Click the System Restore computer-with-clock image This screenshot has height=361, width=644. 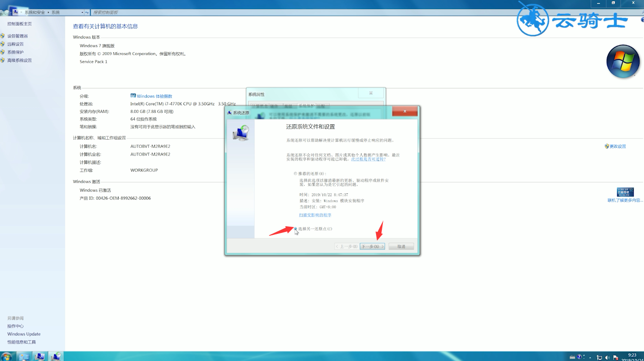[240, 133]
